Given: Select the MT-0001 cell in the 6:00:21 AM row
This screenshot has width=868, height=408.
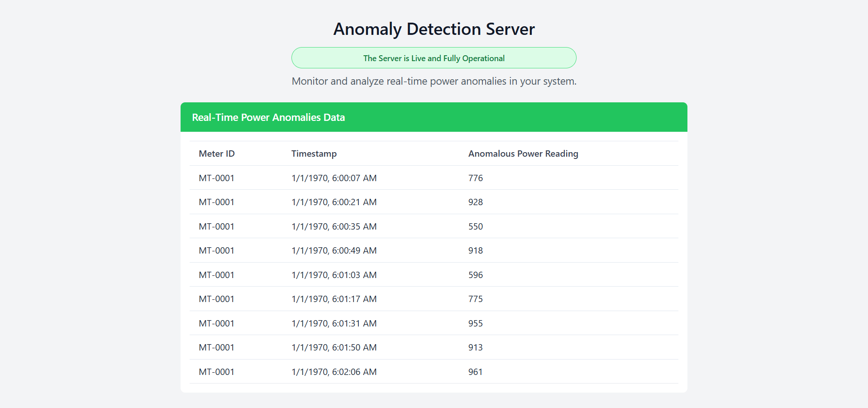Looking at the screenshot, I should 217,202.
